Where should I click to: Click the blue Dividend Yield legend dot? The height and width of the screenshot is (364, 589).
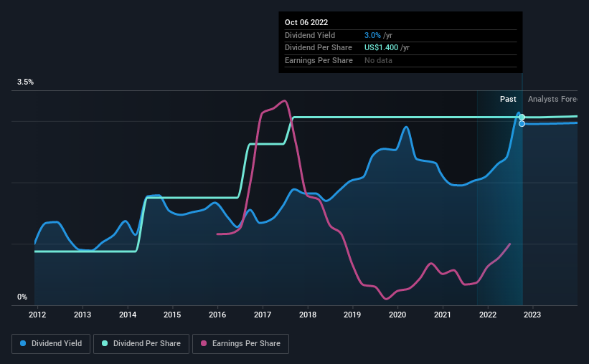click(23, 343)
